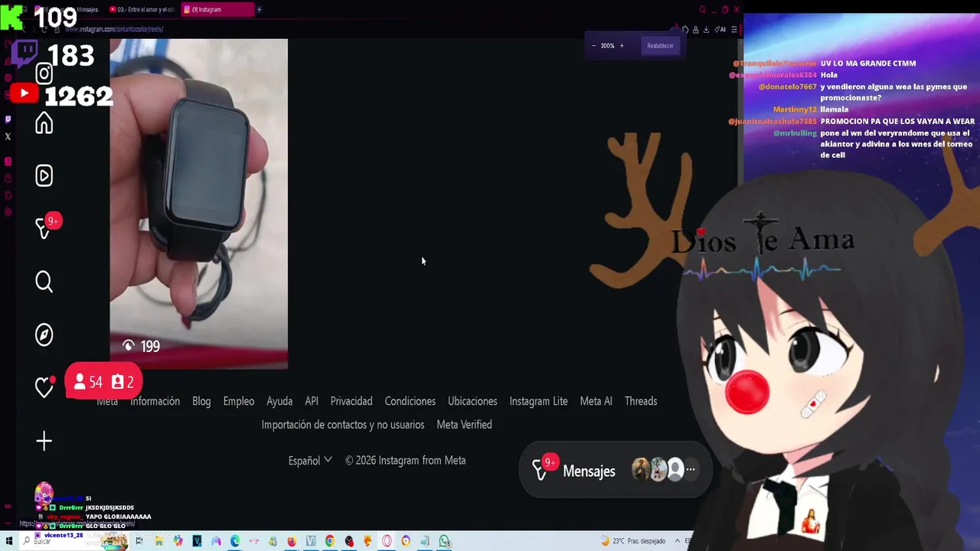Click the API footer link
Viewport: 980px width, 551px height.
pos(312,401)
